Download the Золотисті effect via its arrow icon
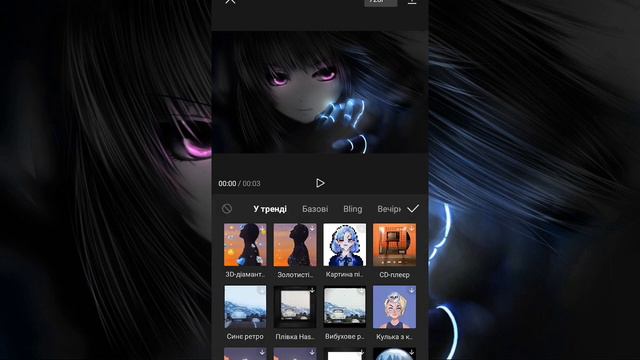 [312, 229]
